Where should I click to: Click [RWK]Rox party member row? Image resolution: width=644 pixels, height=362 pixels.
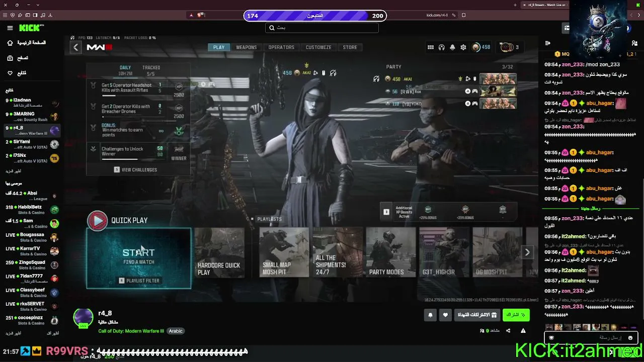[x=450, y=92]
